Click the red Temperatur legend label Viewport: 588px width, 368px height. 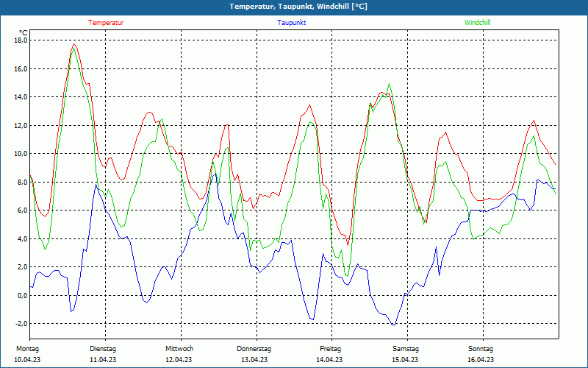106,23
